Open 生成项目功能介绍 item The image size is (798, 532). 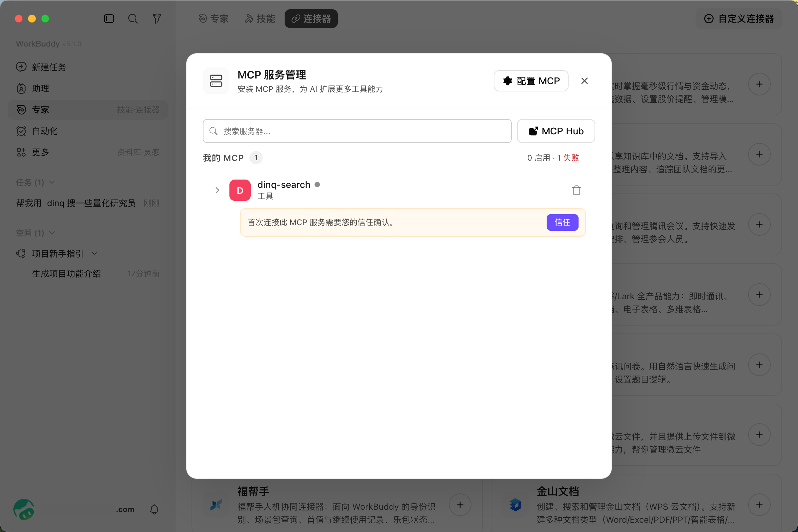coord(87,273)
